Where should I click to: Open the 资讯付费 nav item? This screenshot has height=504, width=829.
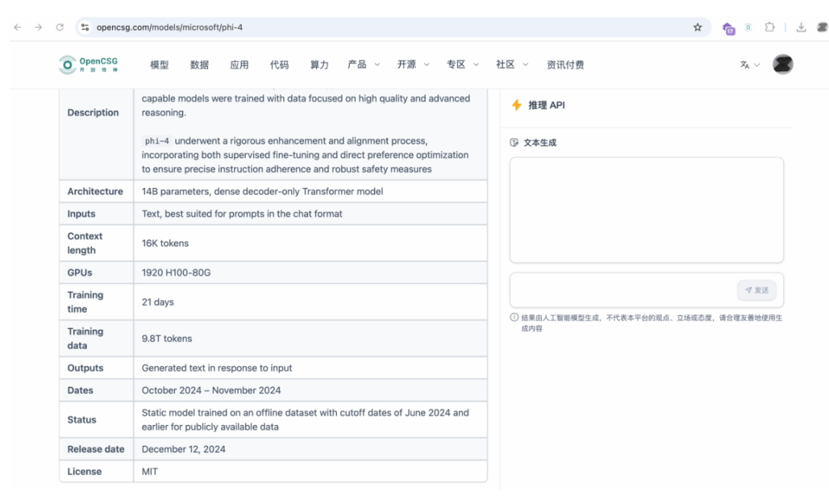pyautogui.click(x=565, y=65)
